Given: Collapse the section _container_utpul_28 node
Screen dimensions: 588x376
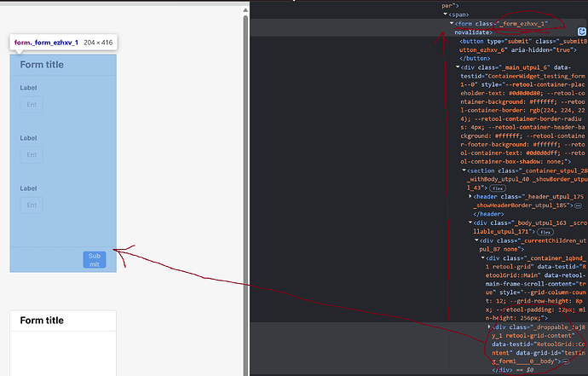Looking at the screenshot, I should pos(464,171).
